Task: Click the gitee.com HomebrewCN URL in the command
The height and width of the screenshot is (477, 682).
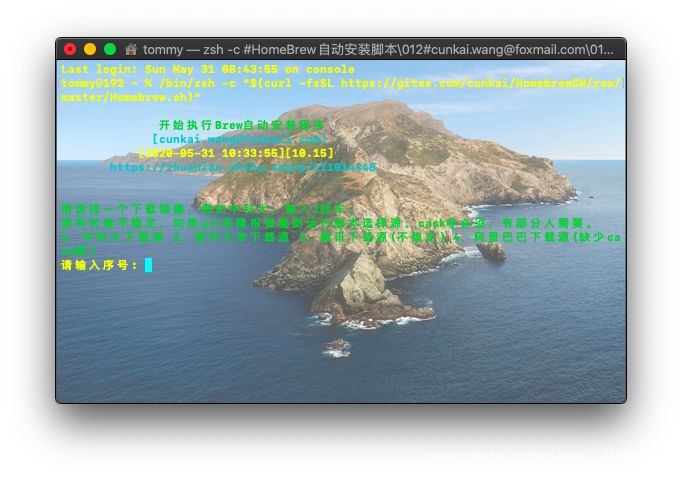Action: click(x=480, y=83)
